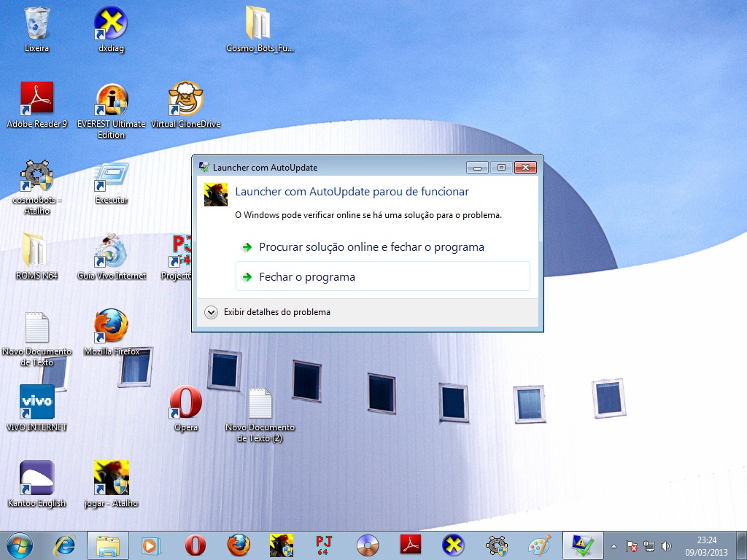Screen dimensions: 747x560
Task: Click the volume speaker tray icon
Action: [666, 546]
